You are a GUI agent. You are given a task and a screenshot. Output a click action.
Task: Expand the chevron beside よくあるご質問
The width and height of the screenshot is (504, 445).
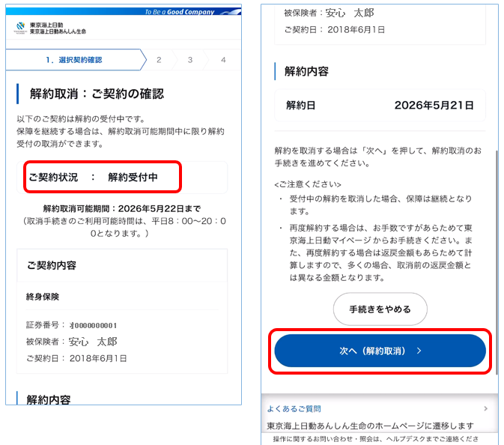[x=485, y=408]
